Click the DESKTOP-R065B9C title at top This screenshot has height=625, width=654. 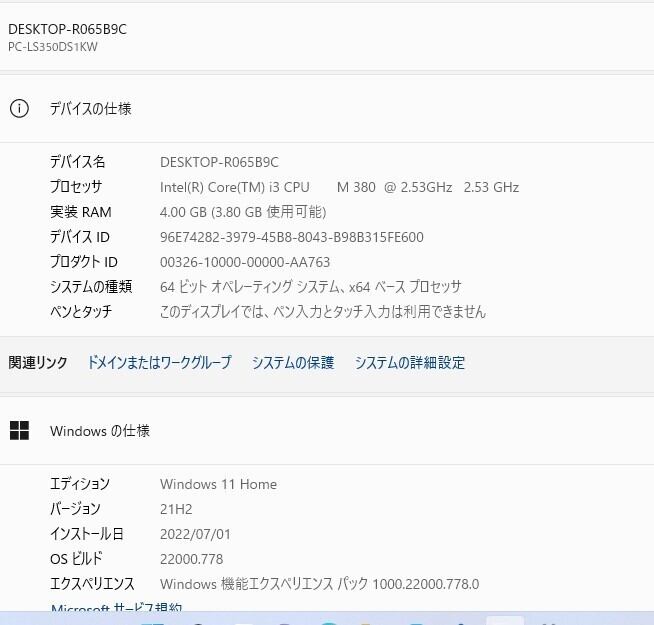(67, 29)
